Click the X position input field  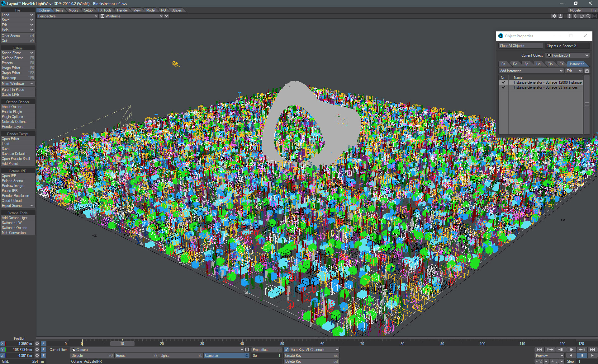pyautogui.click(x=20, y=344)
